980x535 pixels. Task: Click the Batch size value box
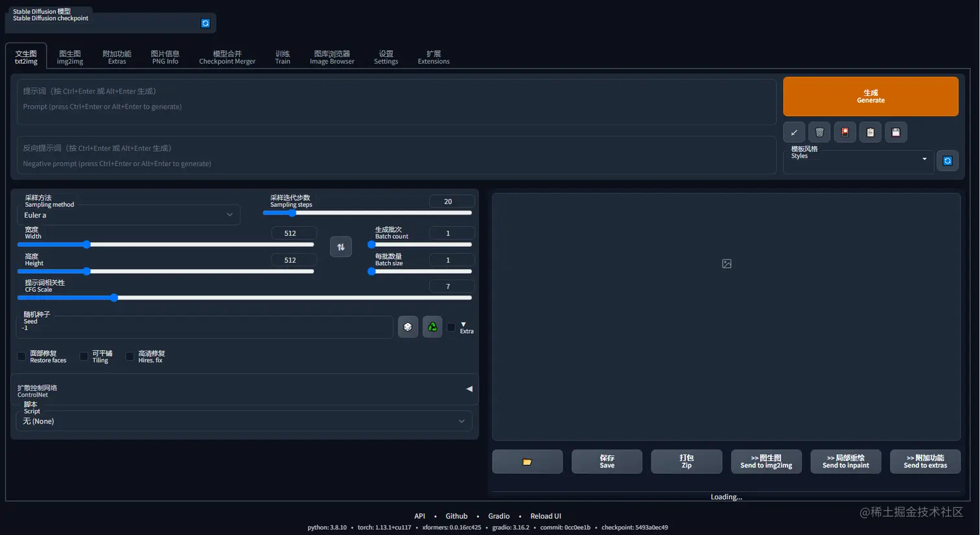tap(452, 260)
